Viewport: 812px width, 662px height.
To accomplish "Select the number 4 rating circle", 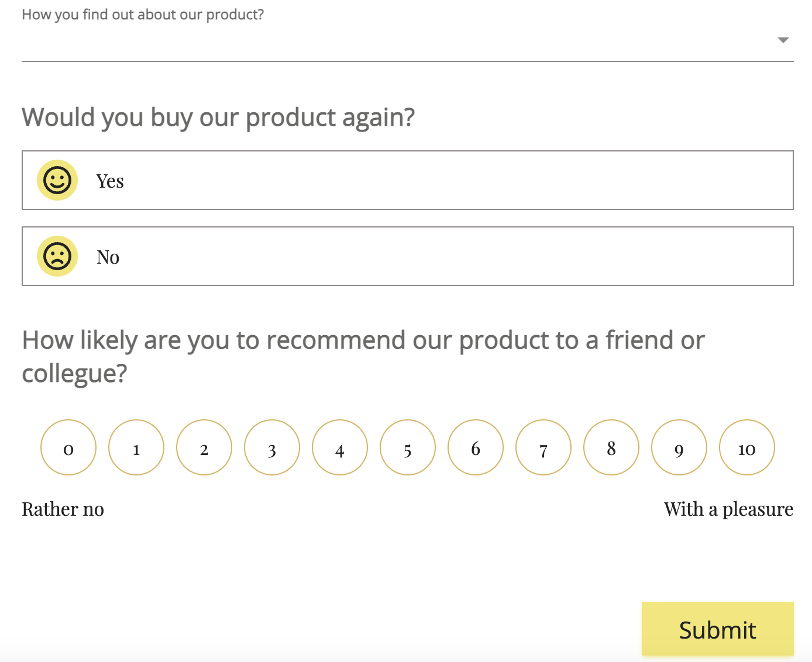I will [x=340, y=447].
